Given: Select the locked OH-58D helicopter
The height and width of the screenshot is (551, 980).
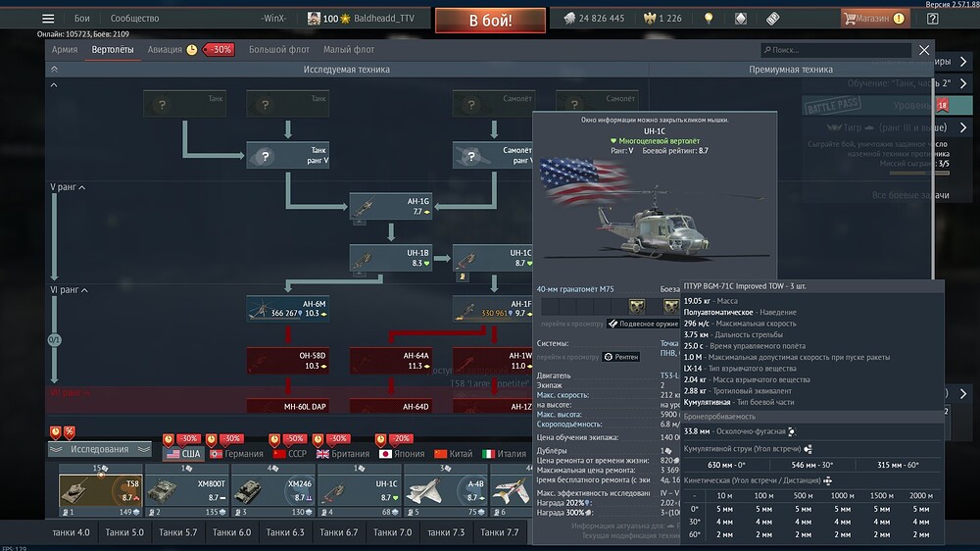Looking at the screenshot, I should click(x=287, y=361).
